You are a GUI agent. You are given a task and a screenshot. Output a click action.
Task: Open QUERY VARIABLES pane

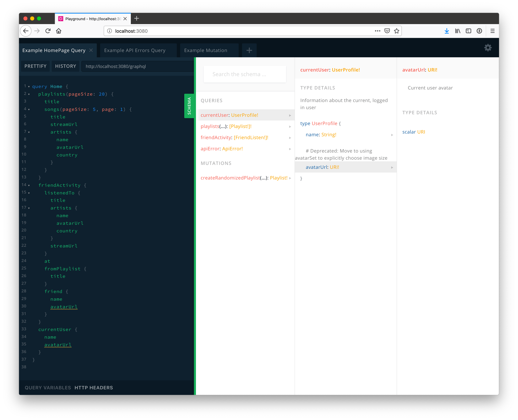48,388
